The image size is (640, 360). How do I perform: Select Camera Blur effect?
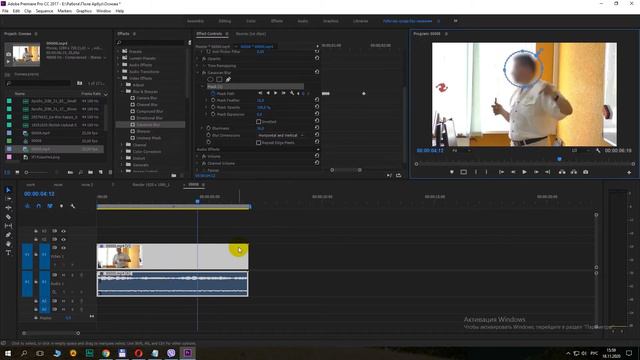147,98
